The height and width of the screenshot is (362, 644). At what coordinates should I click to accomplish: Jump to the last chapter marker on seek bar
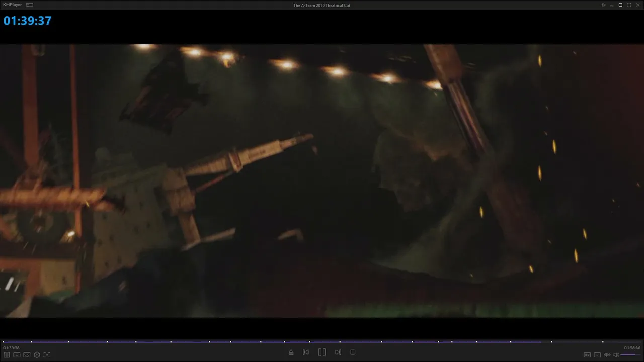[603, 342]
